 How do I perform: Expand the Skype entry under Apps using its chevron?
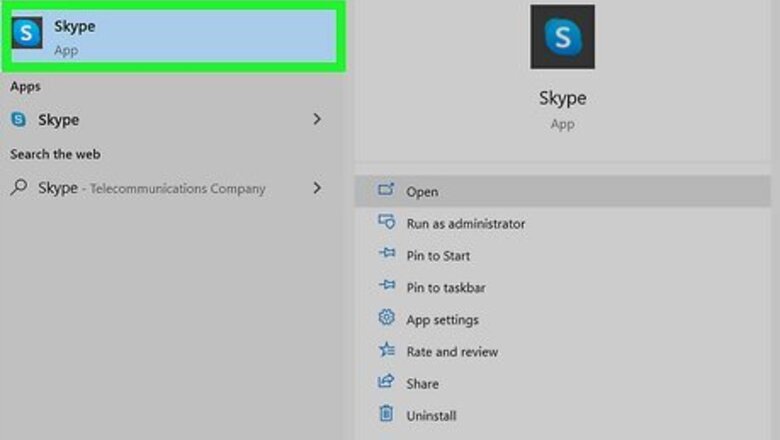click(317, 119)
